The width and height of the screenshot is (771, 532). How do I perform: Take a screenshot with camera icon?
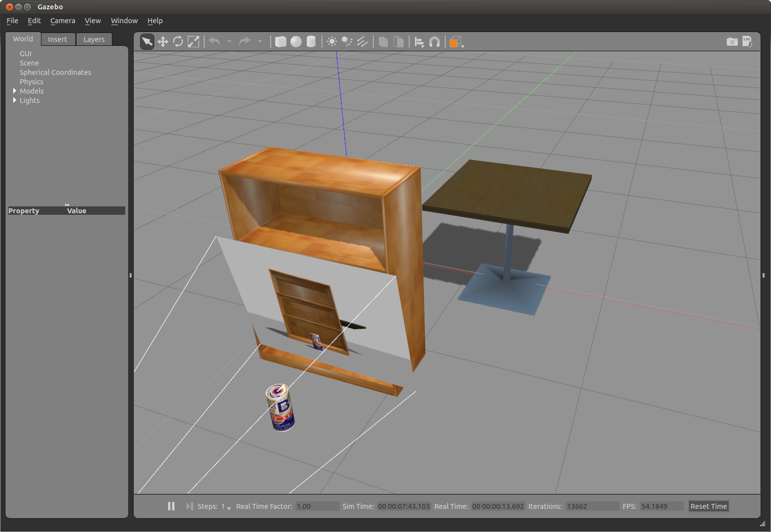click(x=732, y=42)
